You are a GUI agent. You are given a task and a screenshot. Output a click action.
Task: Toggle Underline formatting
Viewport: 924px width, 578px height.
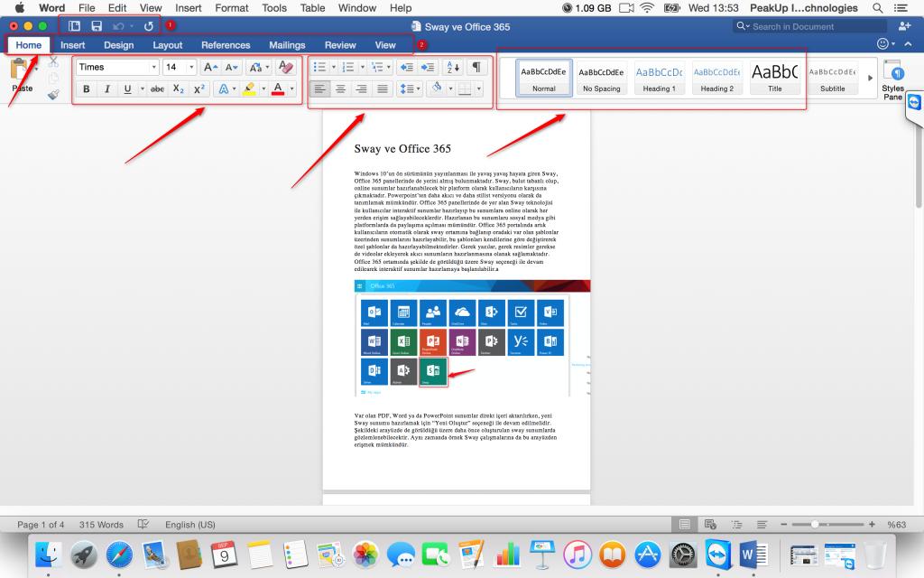tap(127, 89)
